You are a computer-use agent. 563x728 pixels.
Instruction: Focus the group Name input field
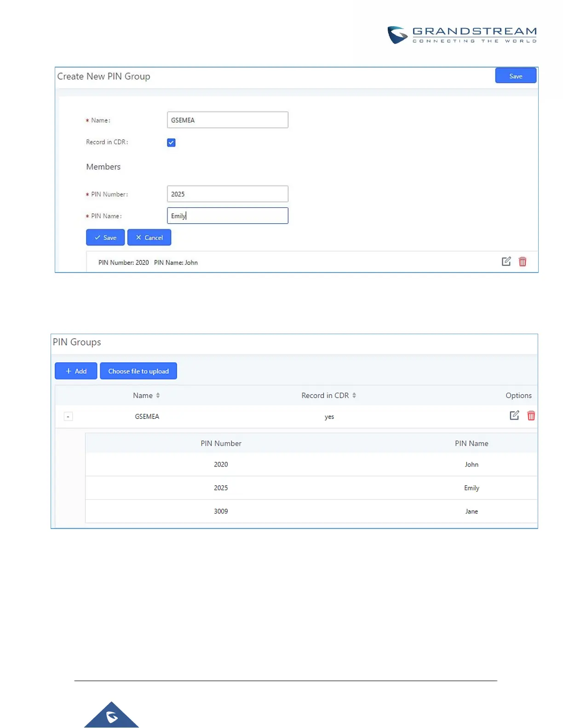(228, 120)
